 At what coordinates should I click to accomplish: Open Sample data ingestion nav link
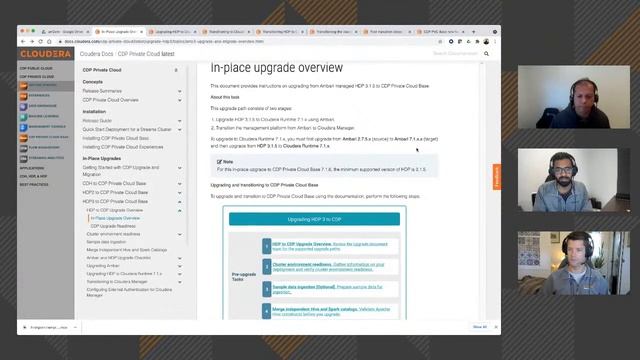106,242
